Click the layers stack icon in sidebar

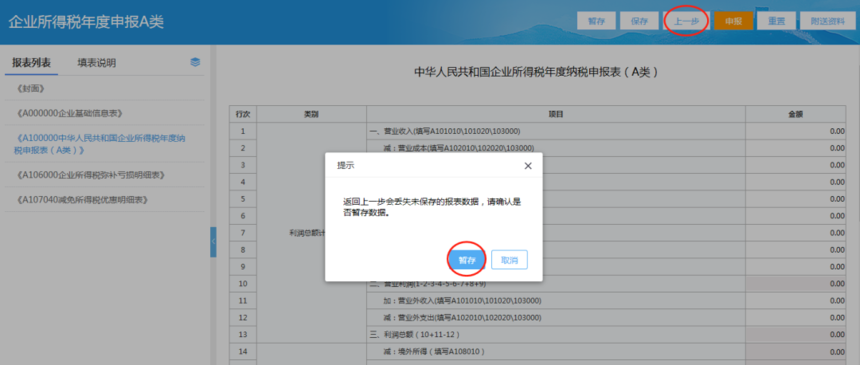pyautogui.click(x=195, y=62)
